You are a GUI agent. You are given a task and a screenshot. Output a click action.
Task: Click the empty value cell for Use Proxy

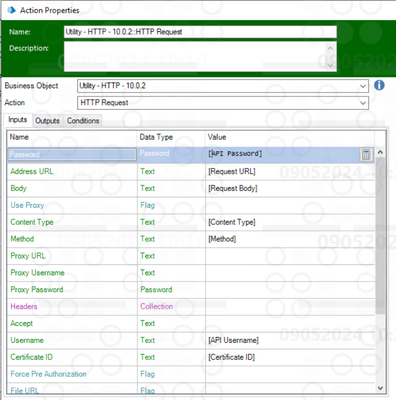[290, 205]
